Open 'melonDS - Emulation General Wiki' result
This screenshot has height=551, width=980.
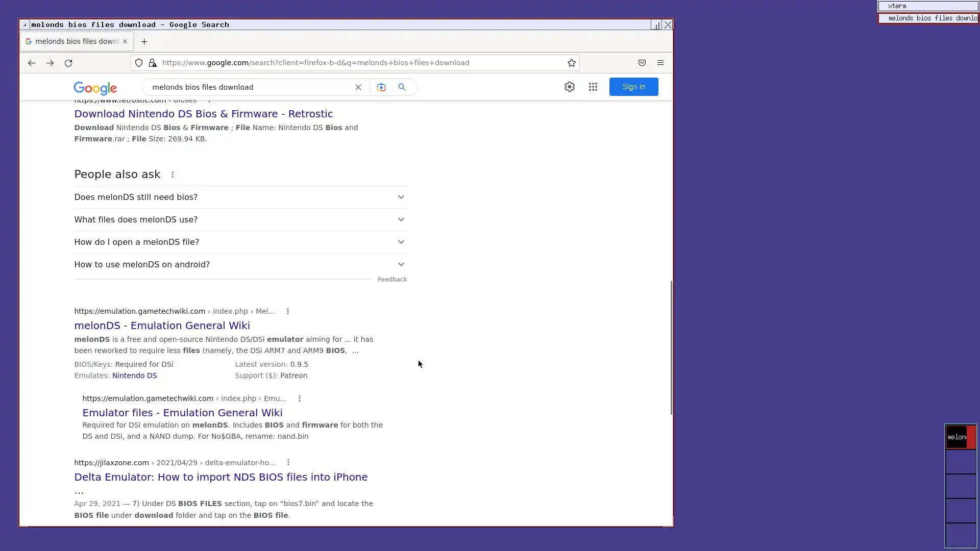tap(162, 325)
